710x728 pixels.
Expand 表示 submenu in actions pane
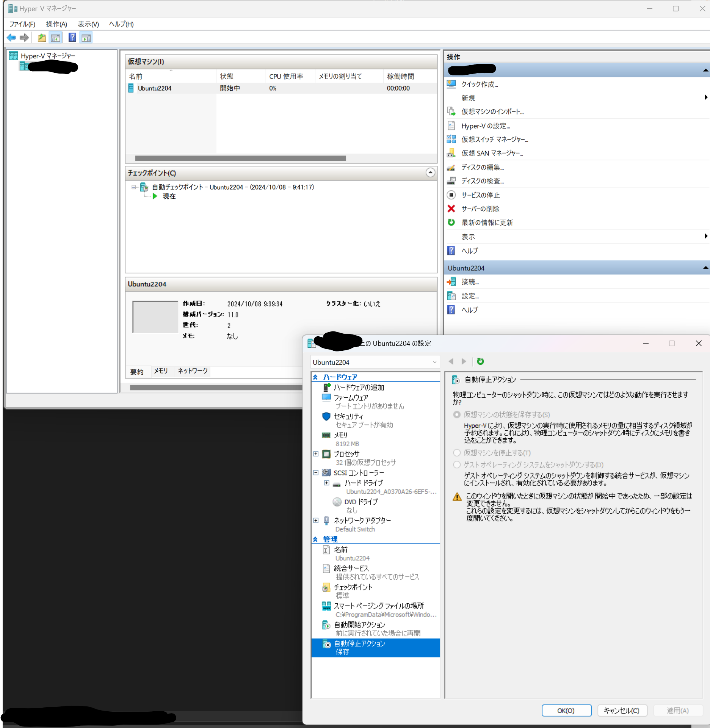[705, 236]
